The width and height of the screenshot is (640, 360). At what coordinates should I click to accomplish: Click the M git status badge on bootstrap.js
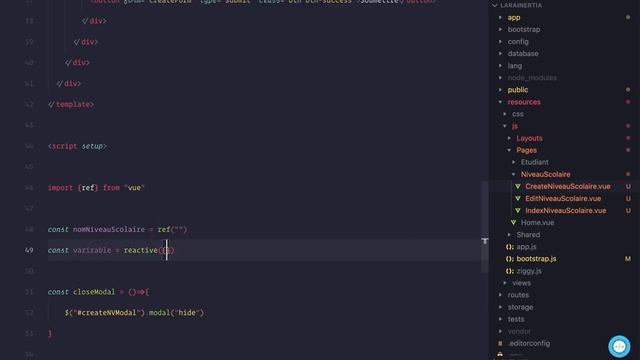point(628,259)
